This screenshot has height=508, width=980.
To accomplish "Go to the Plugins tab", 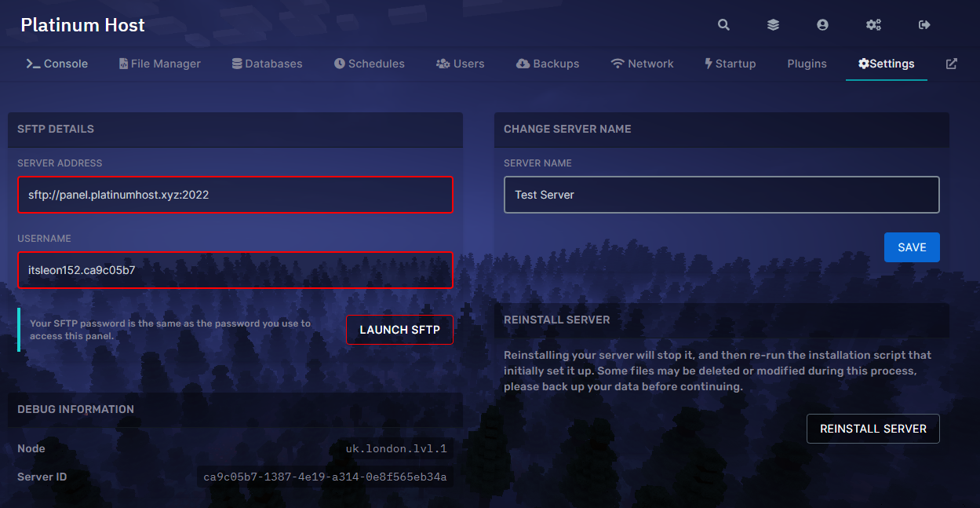I will click(807, 64).
